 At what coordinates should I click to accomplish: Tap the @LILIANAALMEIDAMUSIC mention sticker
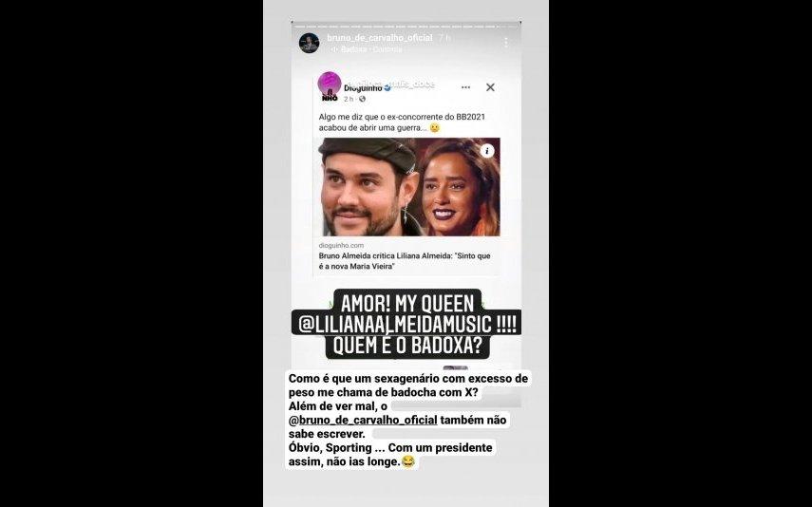[x=406, y=324]
